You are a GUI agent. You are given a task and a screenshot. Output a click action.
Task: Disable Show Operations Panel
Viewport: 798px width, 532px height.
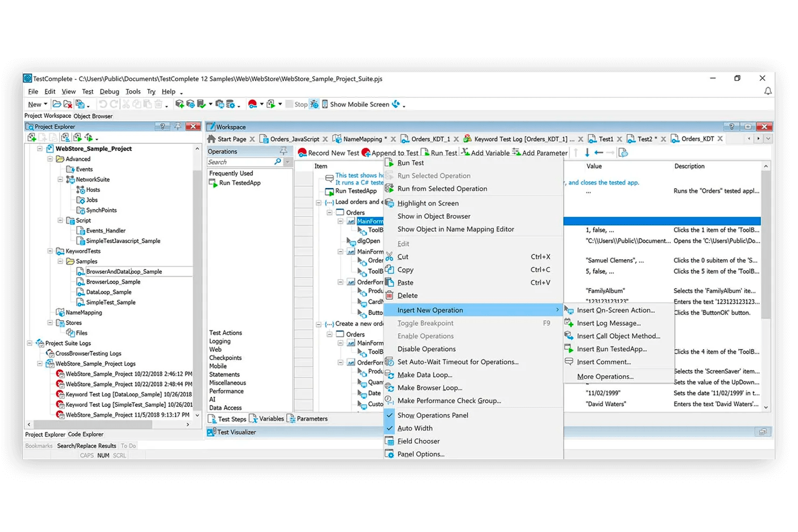pos(433,415)
